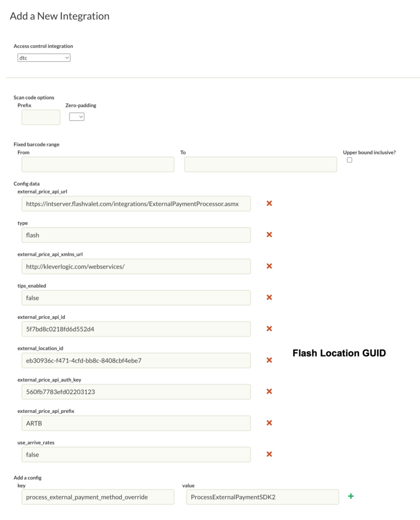The width and height of the screenshot is (420, 520).
Task: Open the Access control integration dropdown
Action: [44, 58]
